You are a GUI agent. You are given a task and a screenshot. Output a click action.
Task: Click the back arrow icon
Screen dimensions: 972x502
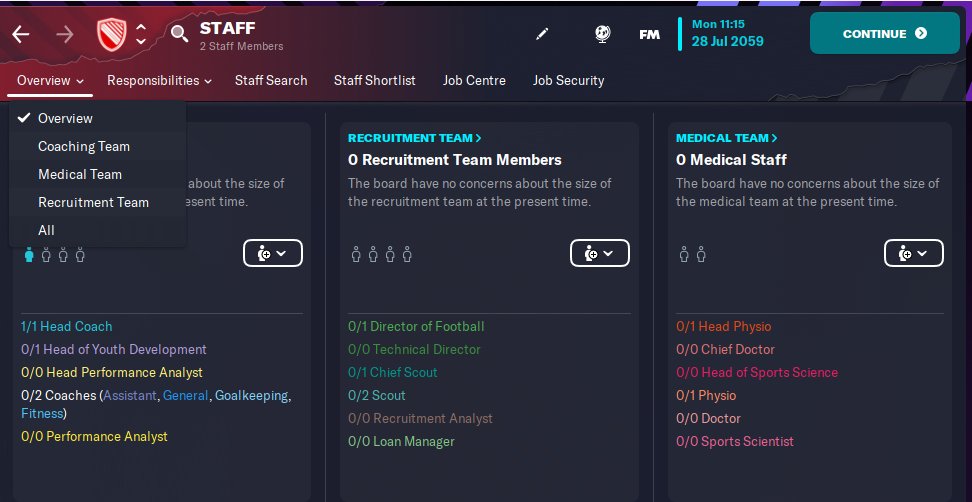(20, 34)
